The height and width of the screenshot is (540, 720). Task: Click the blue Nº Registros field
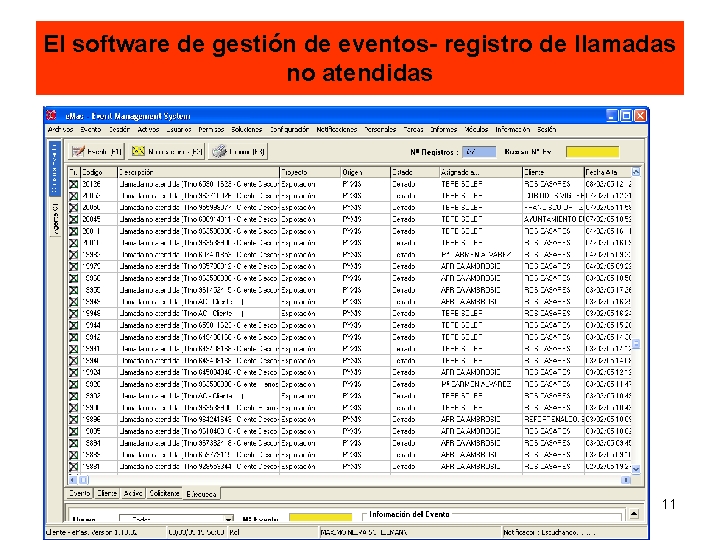pyautogui.click(x=478, y=152)
